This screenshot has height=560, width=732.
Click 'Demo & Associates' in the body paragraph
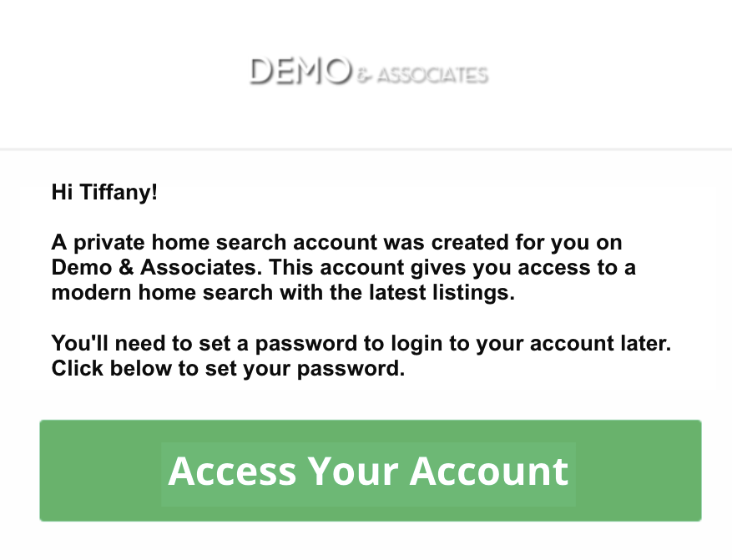[154, 267]
